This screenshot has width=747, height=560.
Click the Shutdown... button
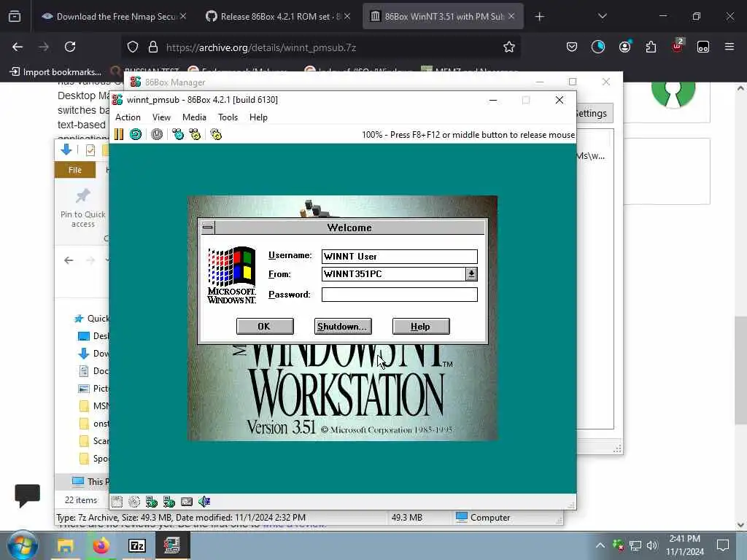(x=343, y=326)
